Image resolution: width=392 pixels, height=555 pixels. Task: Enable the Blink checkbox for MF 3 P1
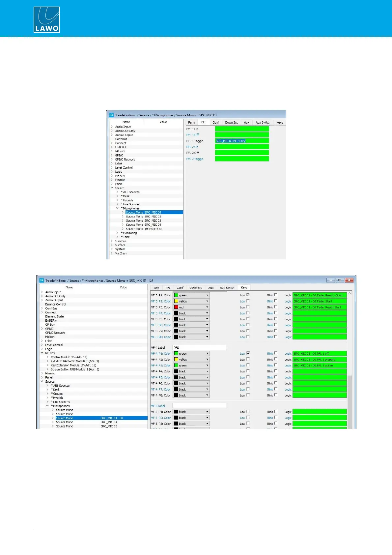[276, 295]
